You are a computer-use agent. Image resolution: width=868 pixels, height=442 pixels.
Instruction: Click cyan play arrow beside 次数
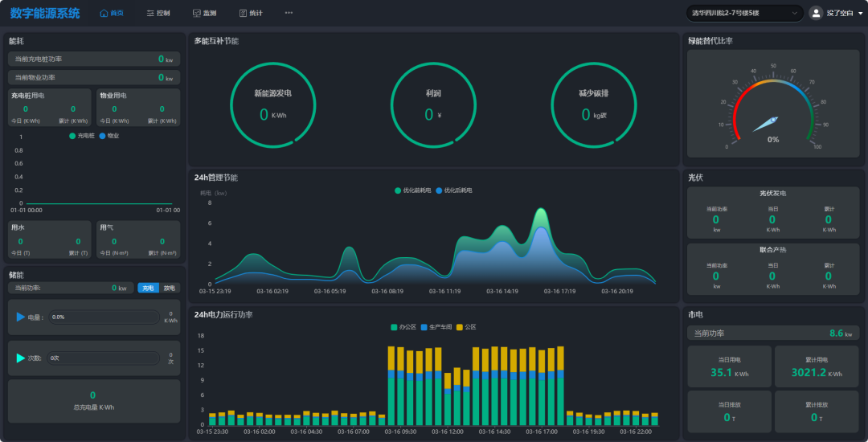pos(21,358)
